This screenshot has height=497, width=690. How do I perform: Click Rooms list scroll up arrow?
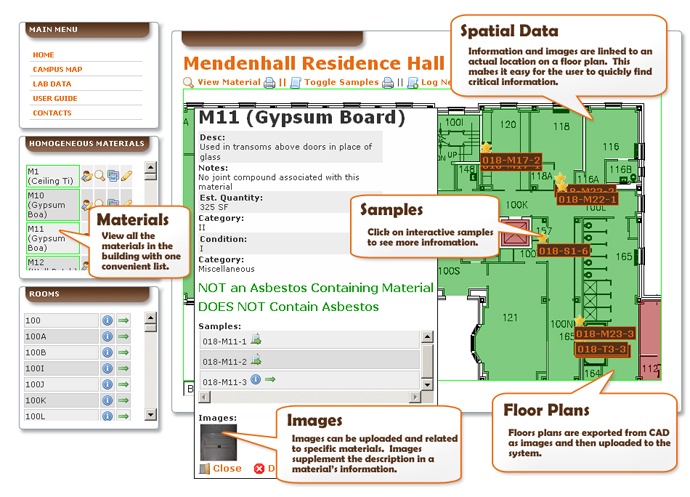point(150,318)
